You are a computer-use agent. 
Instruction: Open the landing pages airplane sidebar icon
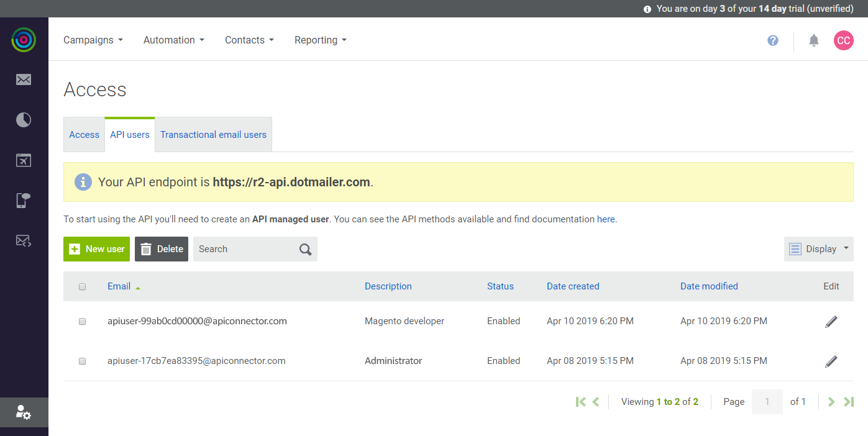tap(24, 160)
